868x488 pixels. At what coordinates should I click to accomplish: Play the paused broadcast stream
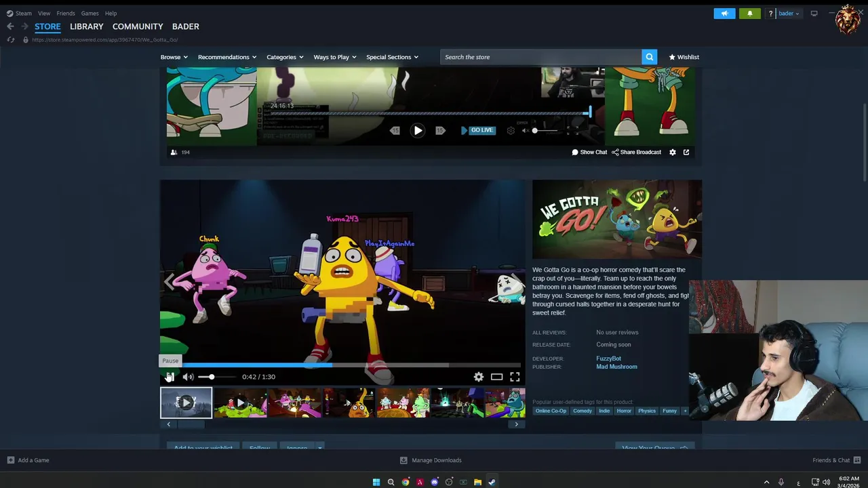pyautogui.click(x=418, y=130)
